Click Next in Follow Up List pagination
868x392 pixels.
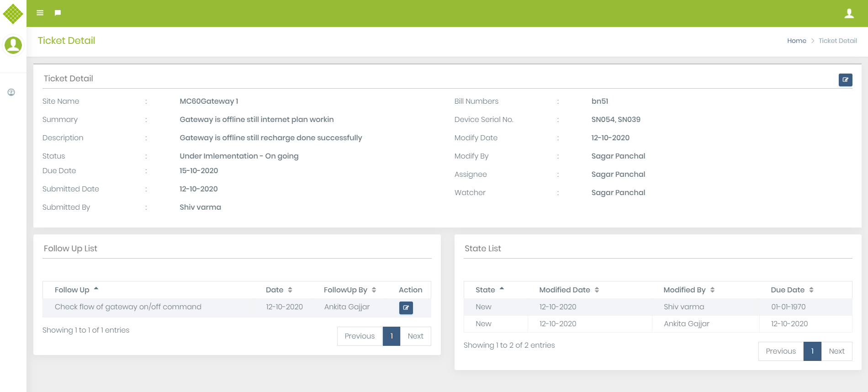(x=415, y=336)
